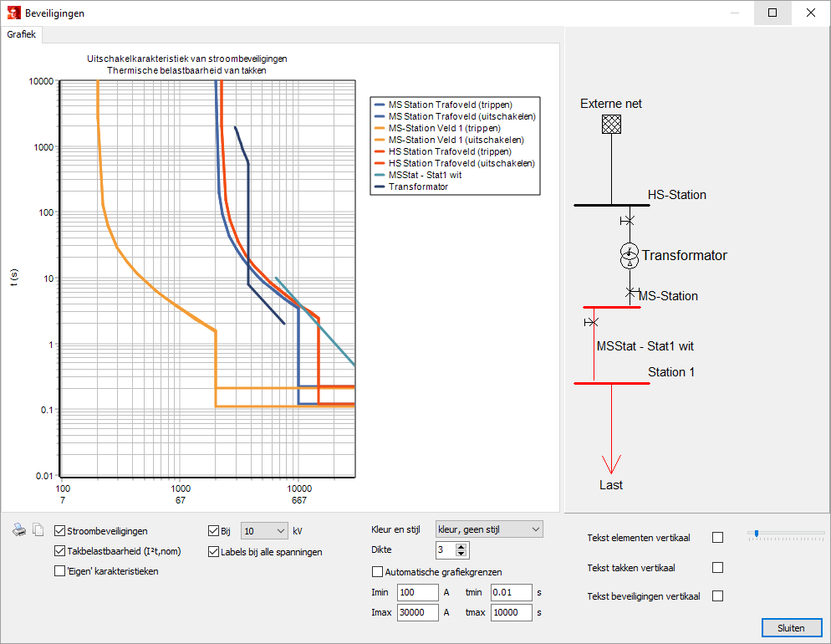
Task: Tick Tekst elementen vertikaal checkbox
Action: point(717,538)
